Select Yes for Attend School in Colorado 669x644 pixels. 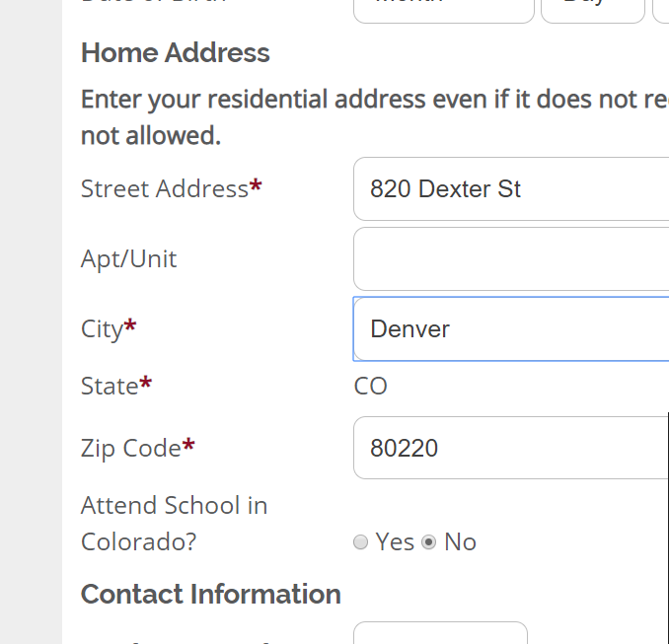pyautogui.click(x=361, y=541)
